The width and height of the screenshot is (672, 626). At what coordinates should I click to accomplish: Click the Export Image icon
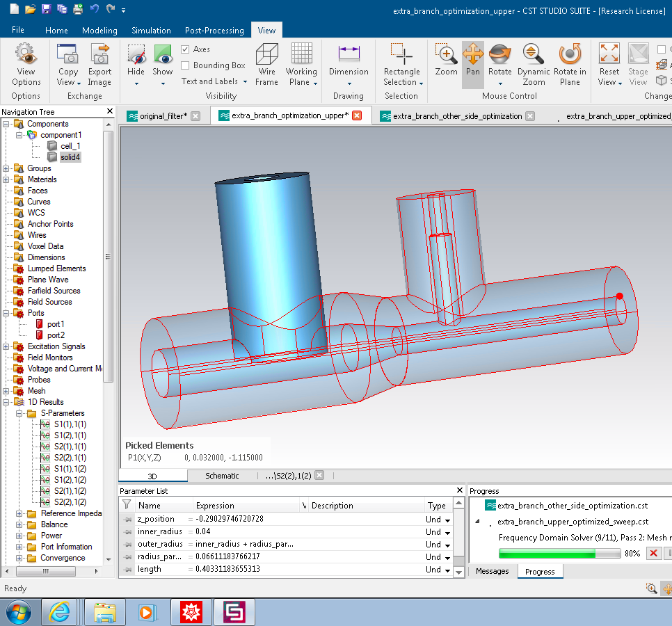tap(99, 65)
